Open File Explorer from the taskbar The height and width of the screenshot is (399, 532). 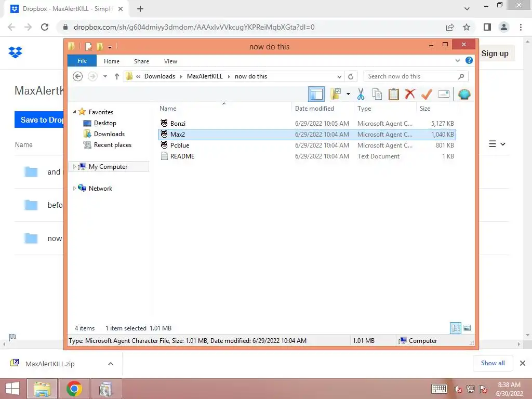tap(42, 389)
